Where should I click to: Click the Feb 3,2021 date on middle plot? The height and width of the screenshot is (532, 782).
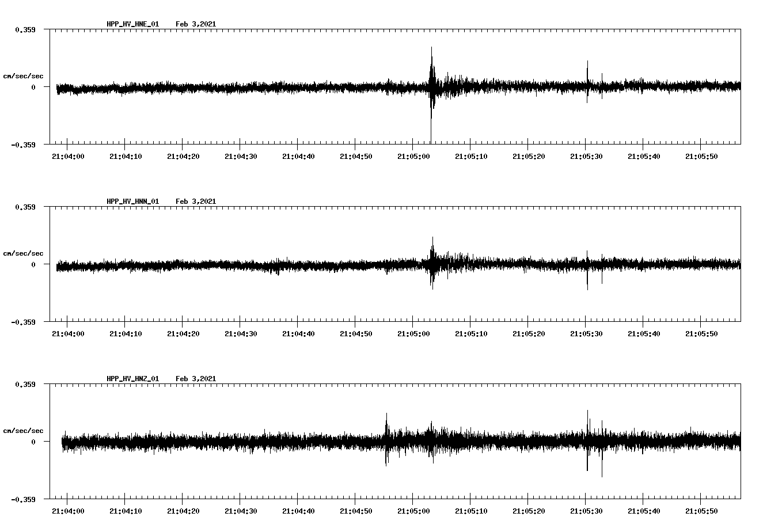196,202
